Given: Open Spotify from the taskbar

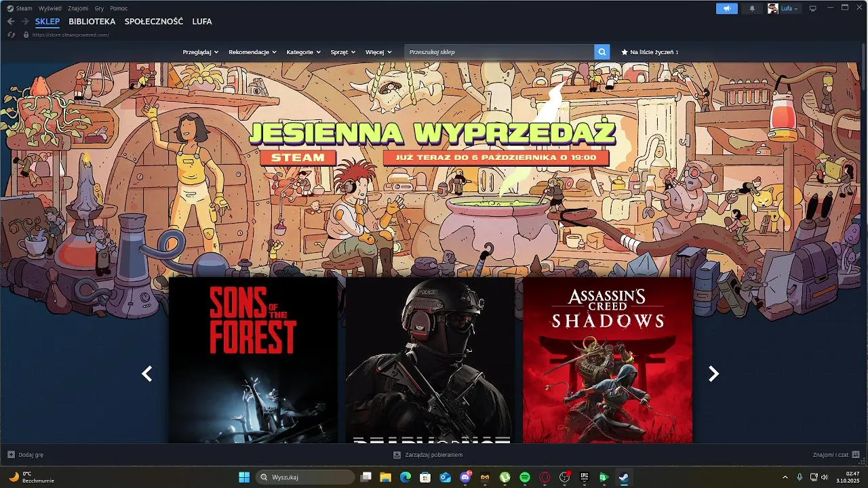Looking at the screenshot, I should (525, 477).
